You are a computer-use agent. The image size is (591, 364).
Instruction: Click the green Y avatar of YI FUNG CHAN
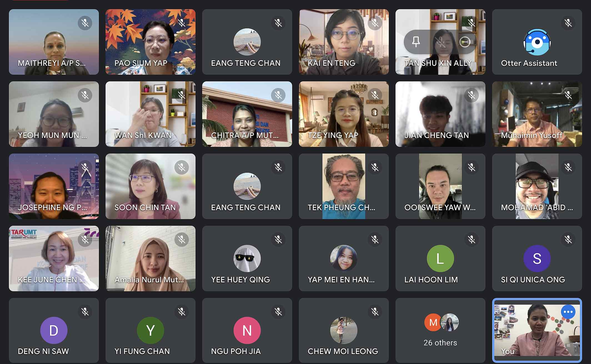pyautogui.click(x=150, y=330)
